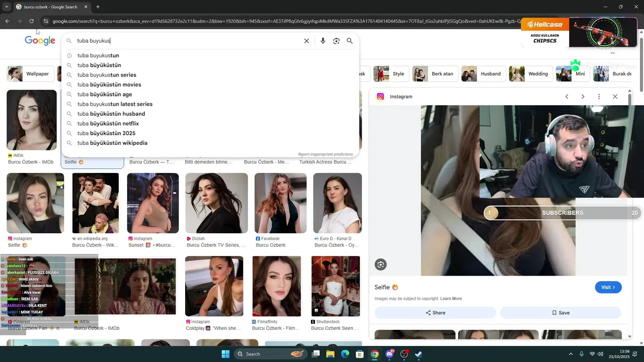Clear the Google search box text
The width and height of the screenshot is (644, 362).
point(306,41)
